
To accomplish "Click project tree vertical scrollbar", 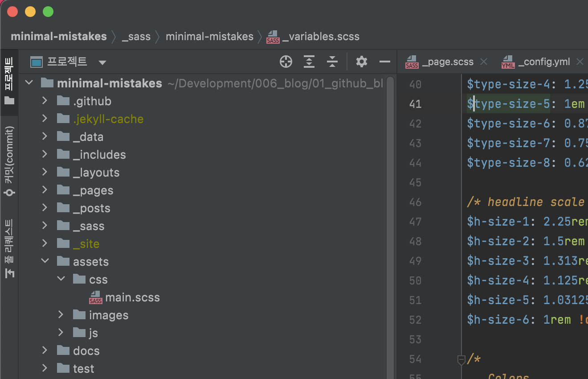I will click(x=390, y=227).
